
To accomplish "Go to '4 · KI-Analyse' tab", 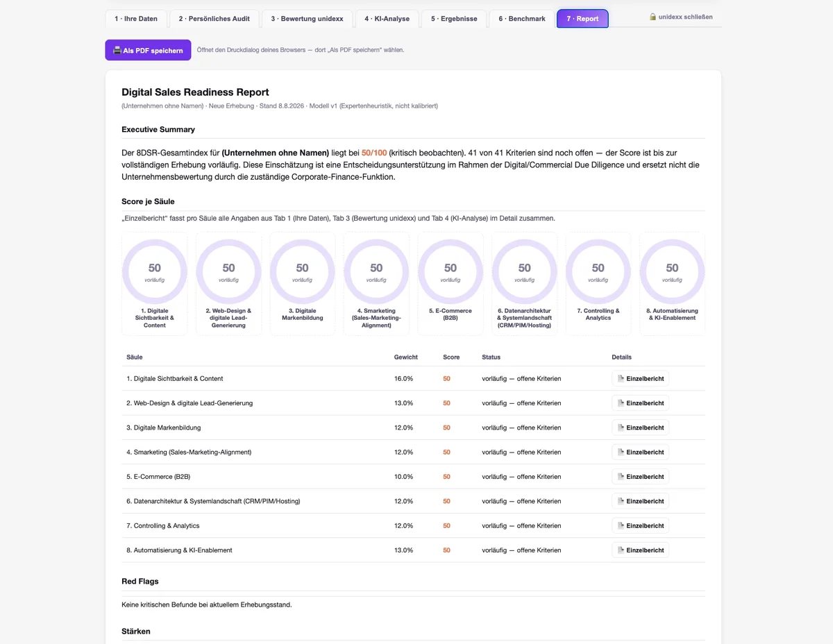I will 387,19.
